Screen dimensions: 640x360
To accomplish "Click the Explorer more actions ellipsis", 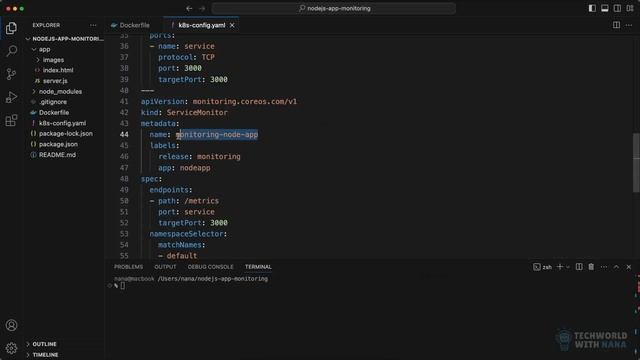I will coord(93,25).
